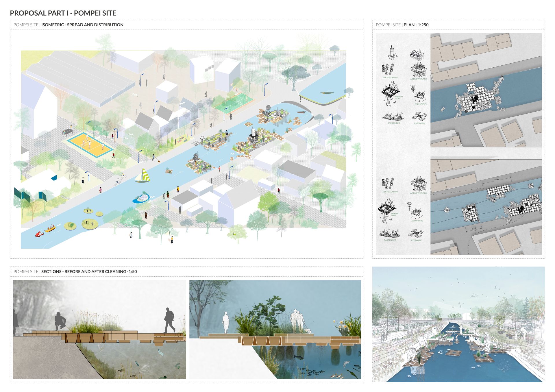Open the upper site plan drawing
555x392 pixels.
(x=486, y=90)
